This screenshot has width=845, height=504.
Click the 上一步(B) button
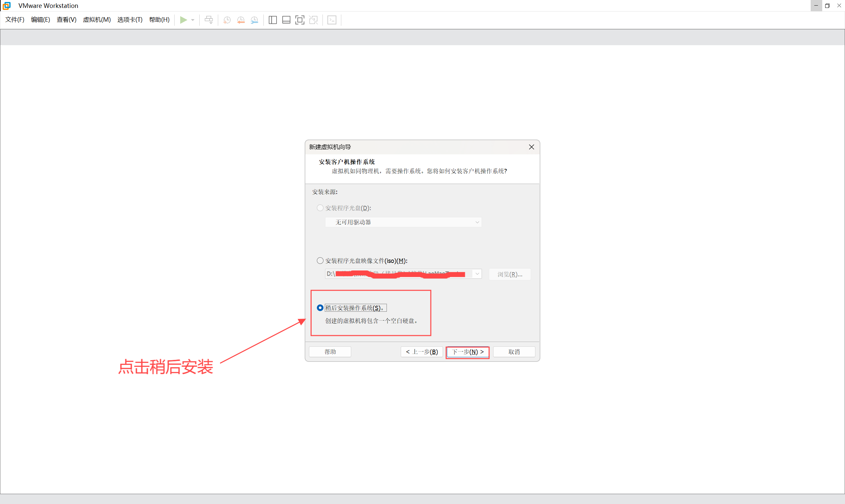(422, 352)
